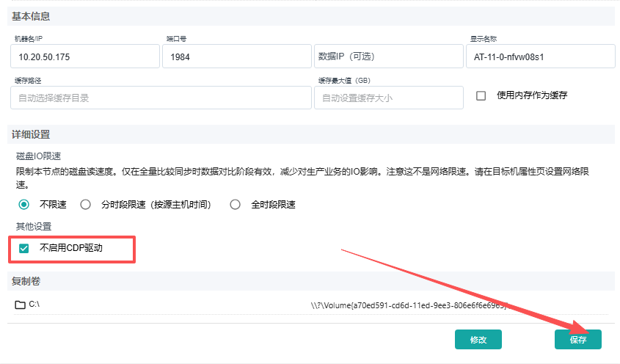The height and width of the screenshot is (364, 620).
Task: Click the \\?\Volume GUID path text
Action: pyautogui.click(x=408, y=305)
